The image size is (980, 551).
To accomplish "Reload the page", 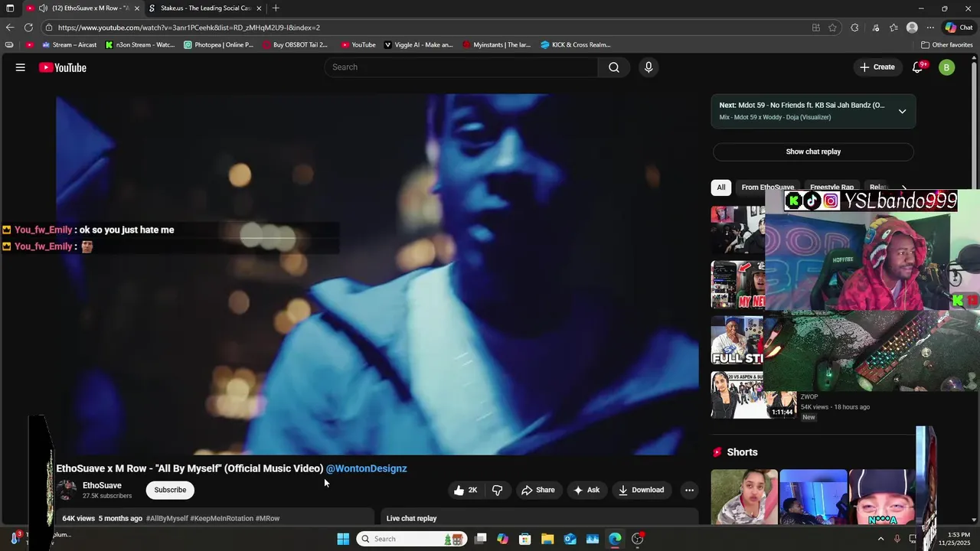I will click(x=28, y=28).
